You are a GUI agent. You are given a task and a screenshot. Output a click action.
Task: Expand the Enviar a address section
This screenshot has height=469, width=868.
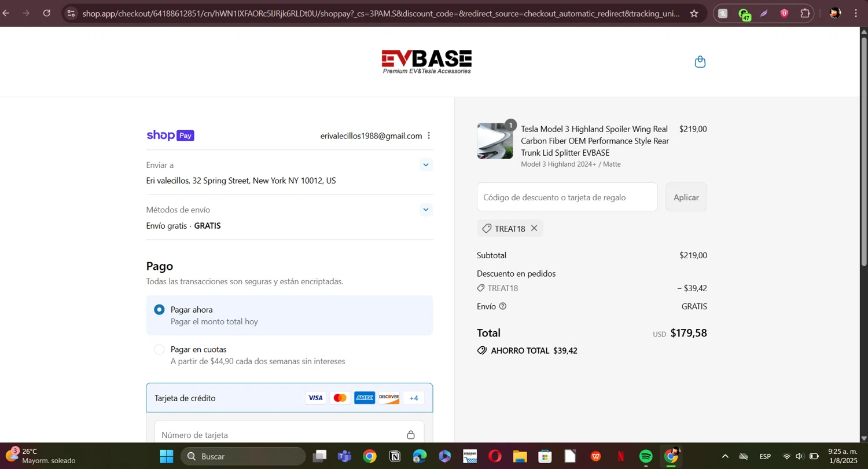point(426,165)
